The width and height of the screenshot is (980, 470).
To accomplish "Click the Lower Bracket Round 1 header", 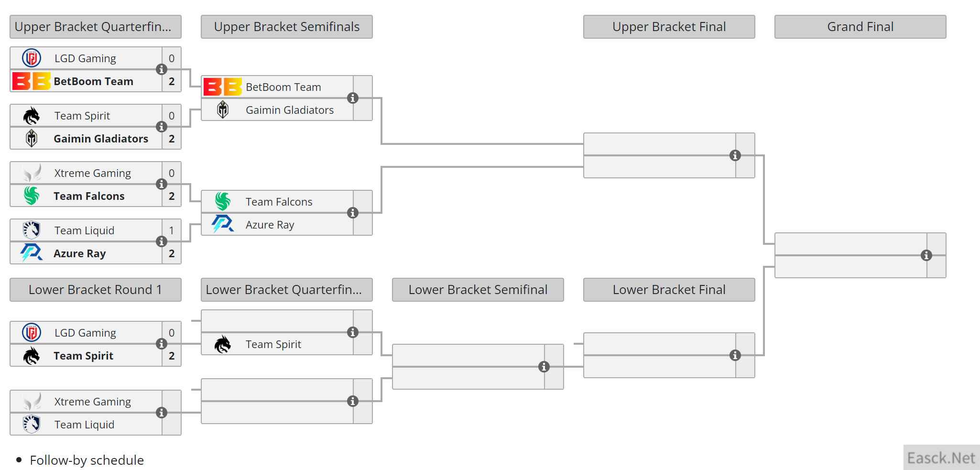I will pyautogui.click(x=95, y=290).
